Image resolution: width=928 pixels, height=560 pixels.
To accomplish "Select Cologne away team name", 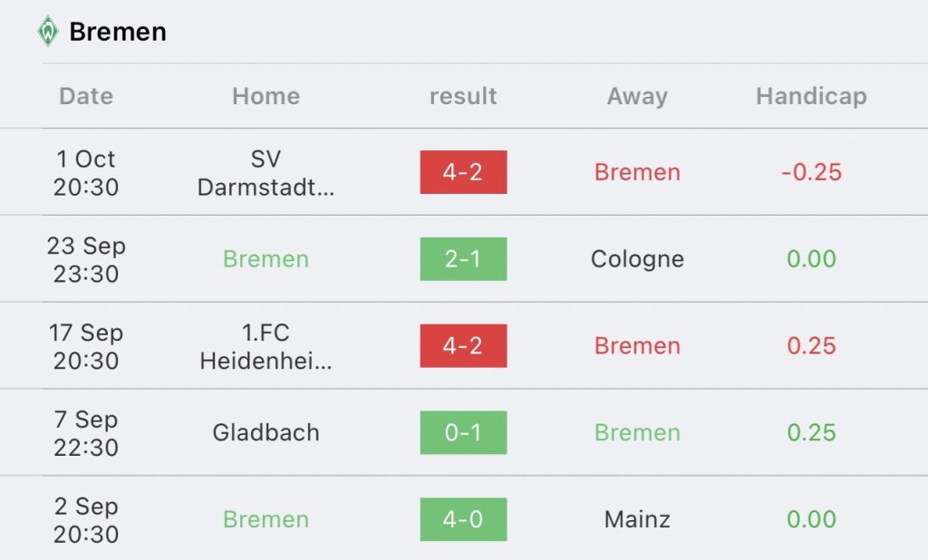I will 637,258.
